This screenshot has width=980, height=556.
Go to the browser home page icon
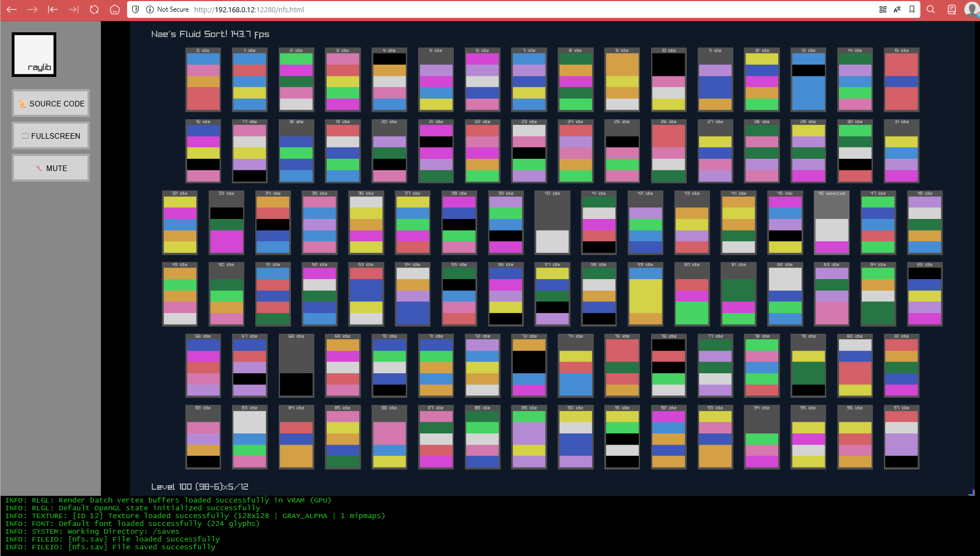(115, 9)
